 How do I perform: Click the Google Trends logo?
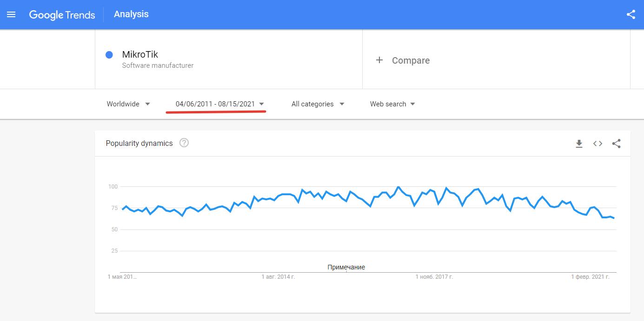click(62, 15)
